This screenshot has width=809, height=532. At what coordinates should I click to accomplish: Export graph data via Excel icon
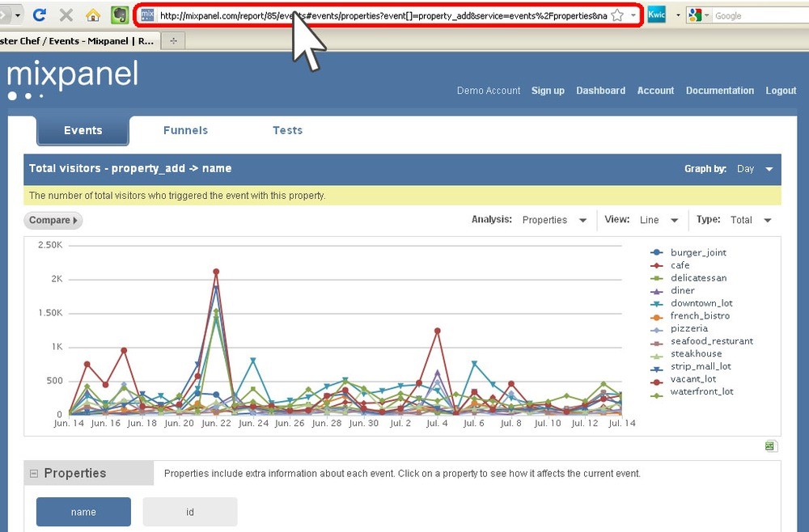770,446
